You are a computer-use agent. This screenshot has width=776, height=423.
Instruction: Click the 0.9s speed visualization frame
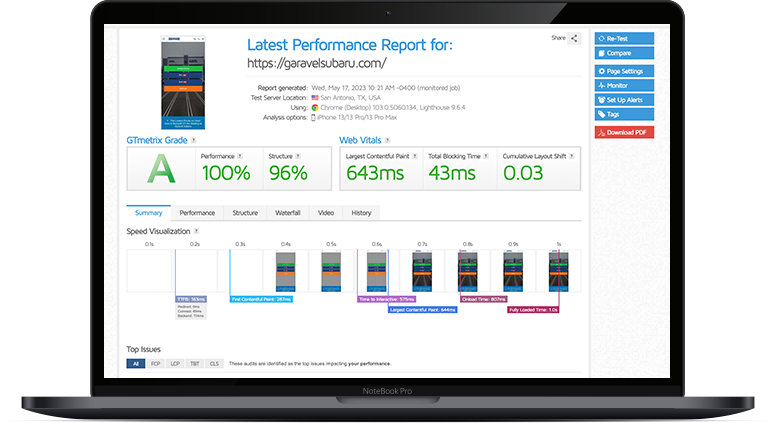coord(513,271)
